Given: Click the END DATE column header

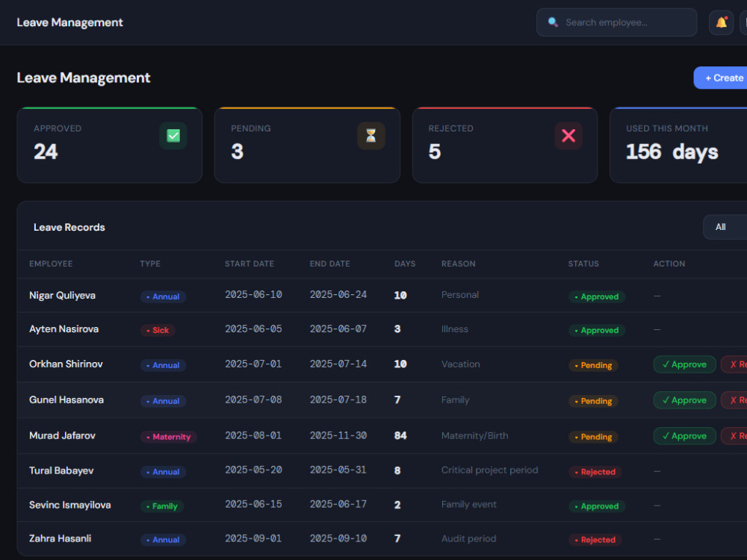Looking at the screenshot, I should pos(329,264).
